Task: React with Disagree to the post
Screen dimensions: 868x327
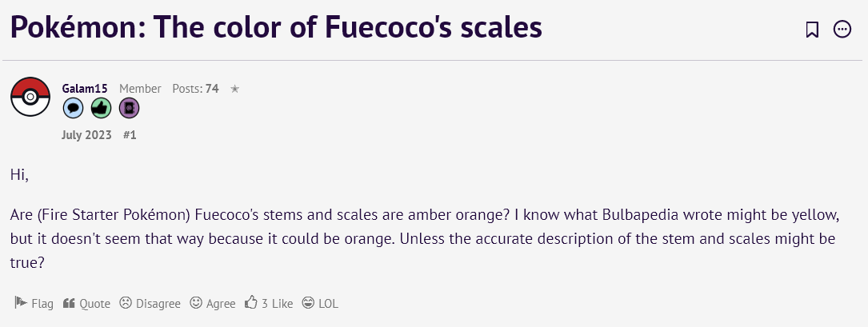Action: coord(150,303)
